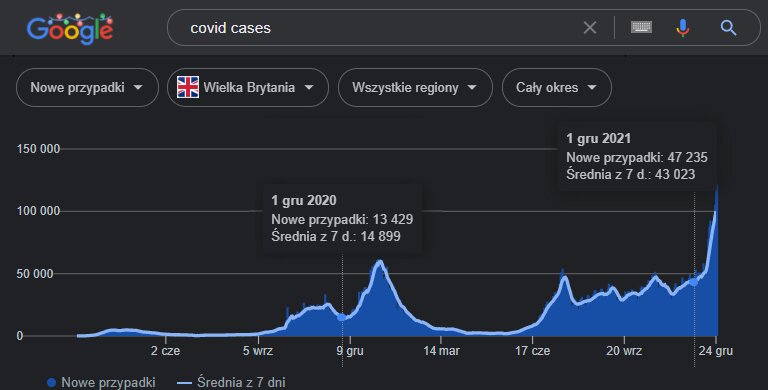Screen dimensions: 768x390
Task: Open the 'Cały okres' time range dropdown
Action: (x=557, y=88)
